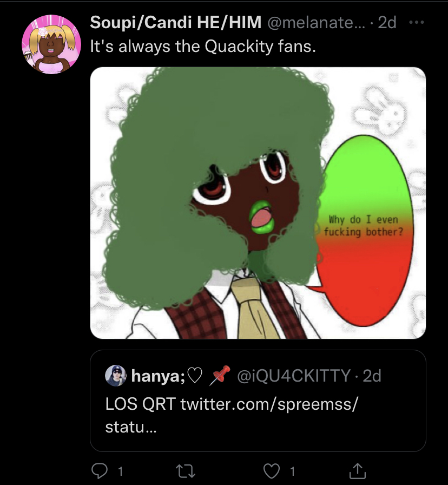The image size is (448, 485).
Task: Open the green-haired character drawing image
Action: (258, 203)
